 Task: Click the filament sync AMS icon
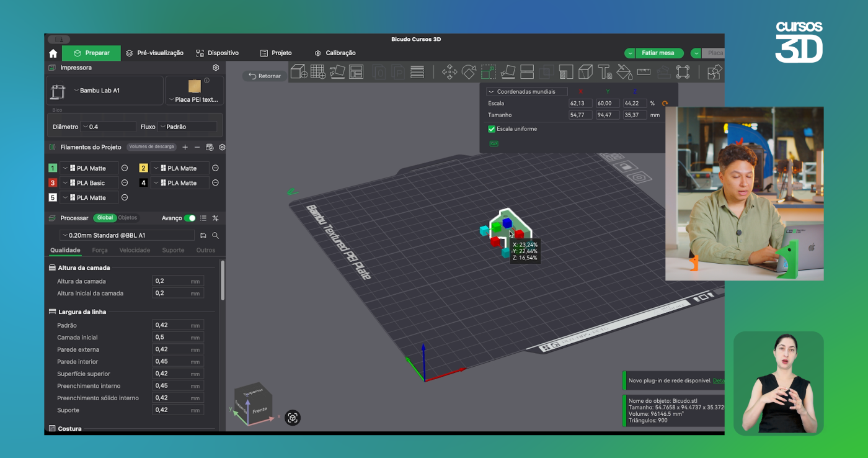210,147
